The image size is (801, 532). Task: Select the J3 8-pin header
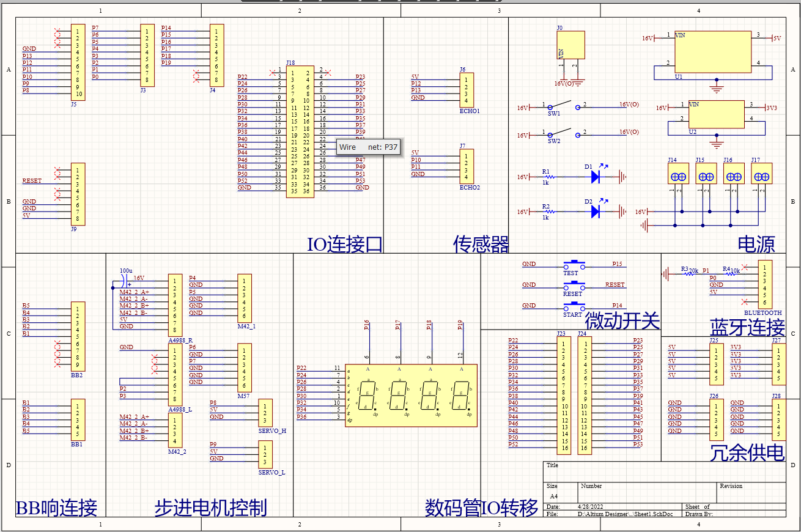(147, 56)
